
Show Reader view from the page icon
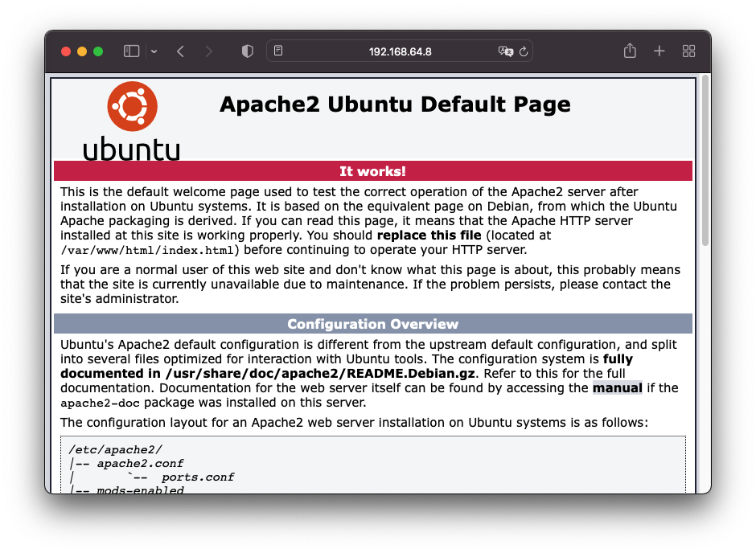[x=278, y=51]
